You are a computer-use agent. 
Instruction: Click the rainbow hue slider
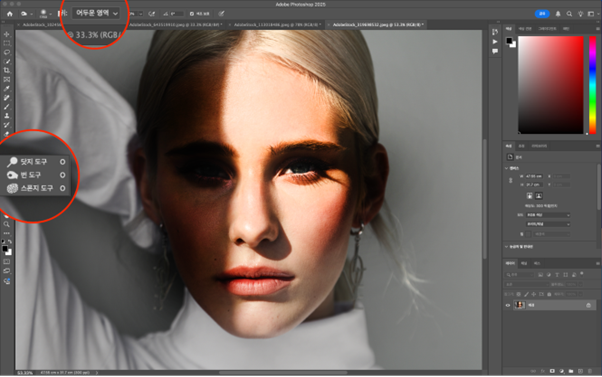(592, 85)
